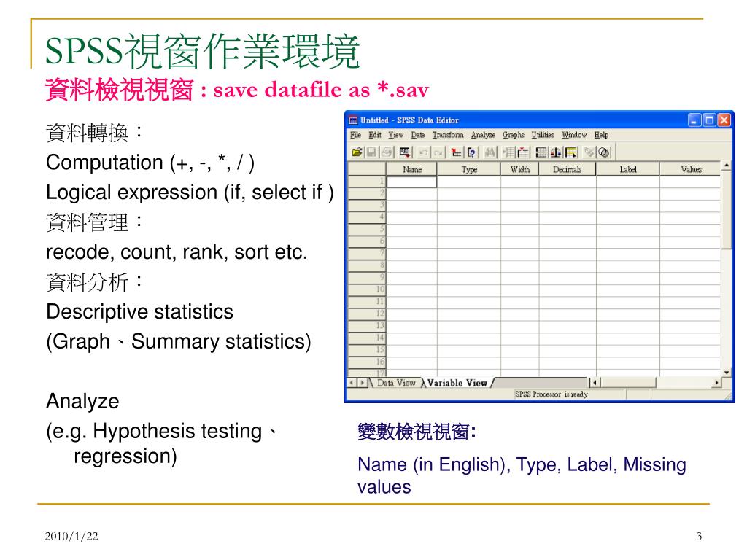747x560 pixels.
Task: Open the Utilities menu
Action: click(x=543, y=135)
